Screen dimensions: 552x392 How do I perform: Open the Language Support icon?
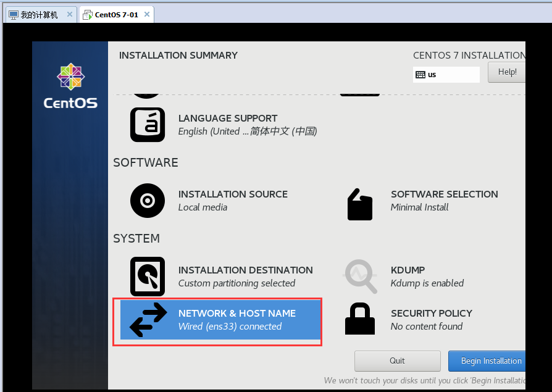click(x=148, y=125)
